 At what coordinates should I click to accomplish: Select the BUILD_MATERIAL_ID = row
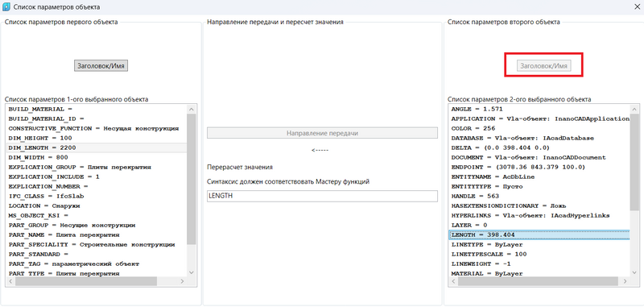[x=96, y=118]
